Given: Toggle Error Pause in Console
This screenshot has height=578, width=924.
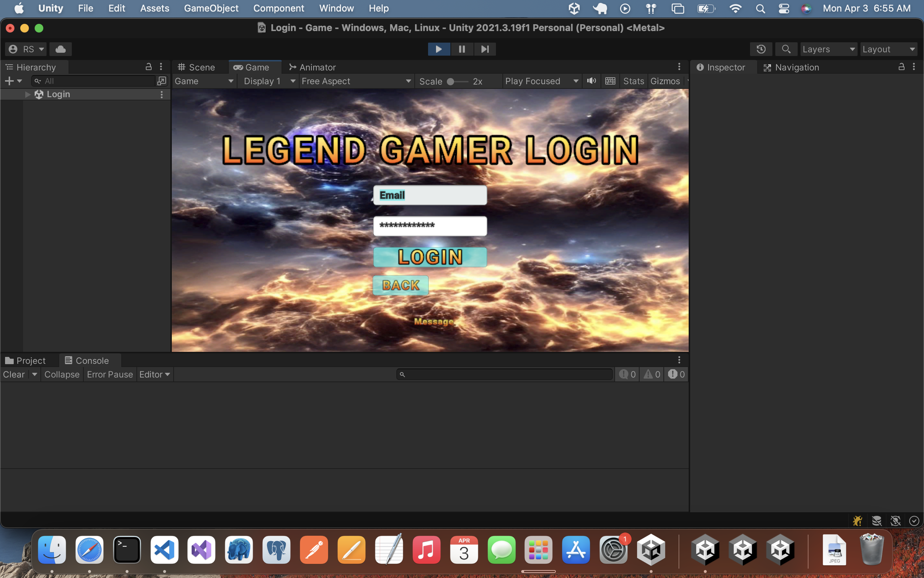Looking at the screenshot, I should (x=110, y=374).
